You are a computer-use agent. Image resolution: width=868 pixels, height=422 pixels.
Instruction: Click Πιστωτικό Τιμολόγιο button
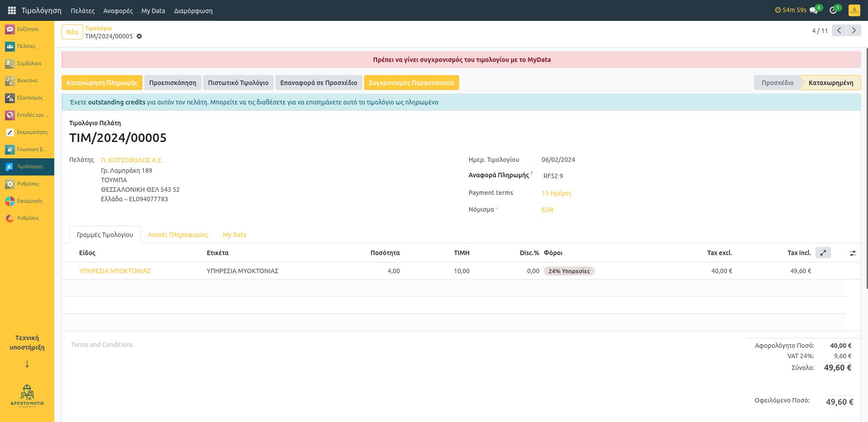click(238, 83)
